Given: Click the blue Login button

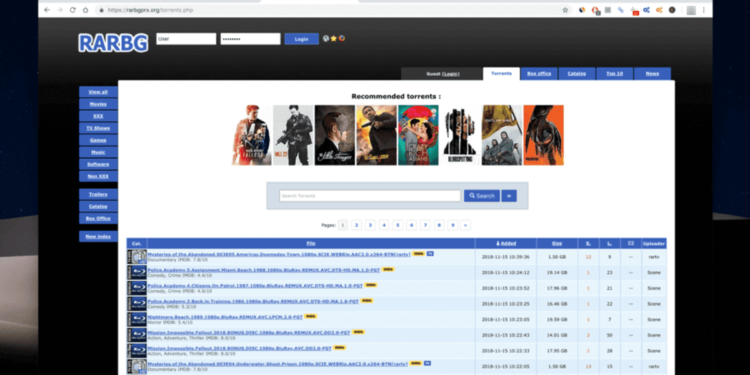Looking at the screenshot, I should pos(301,39).
